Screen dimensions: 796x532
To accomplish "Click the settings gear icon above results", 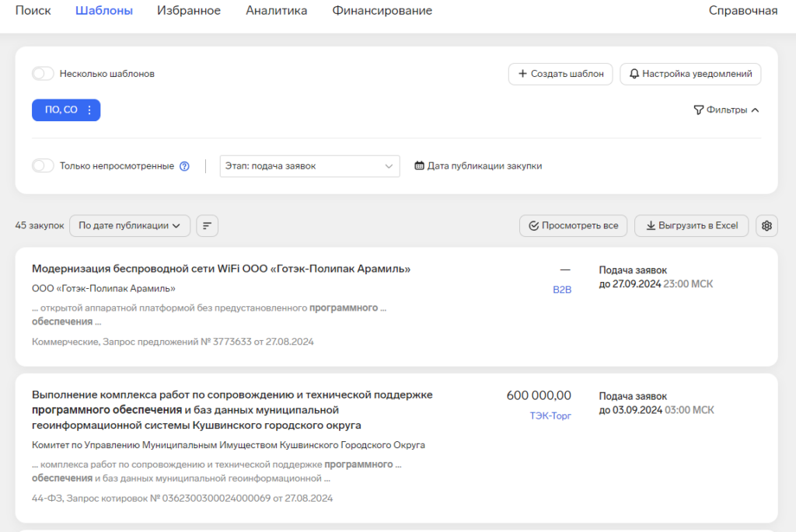I will coord(766,226).
